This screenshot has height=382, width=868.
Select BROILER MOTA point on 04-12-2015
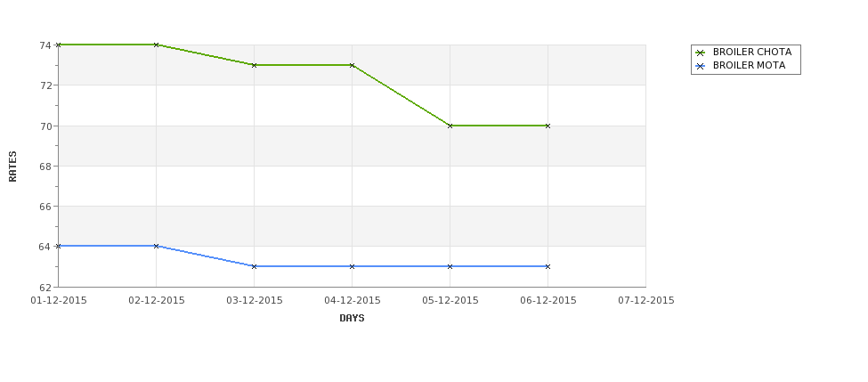coord(352,266)
